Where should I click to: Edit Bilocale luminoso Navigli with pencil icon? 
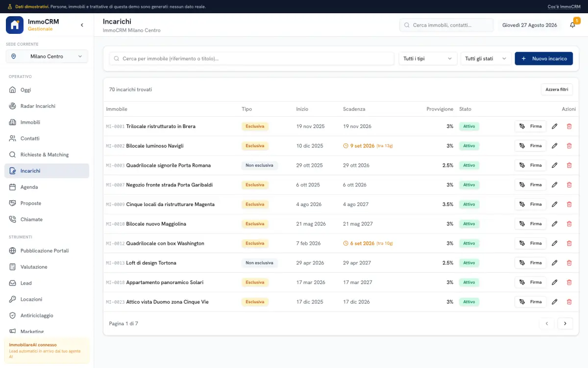pyautogui.click(x=555, y=146)
